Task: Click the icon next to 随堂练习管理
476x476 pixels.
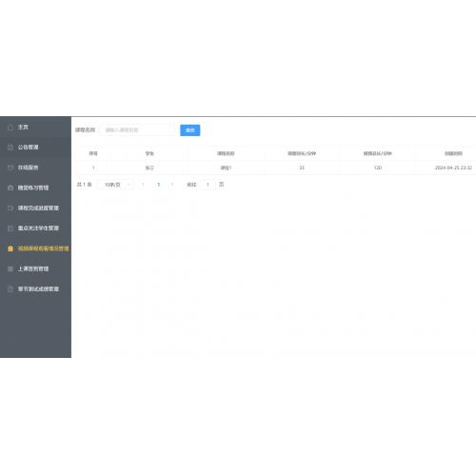Action: [10, 188]
